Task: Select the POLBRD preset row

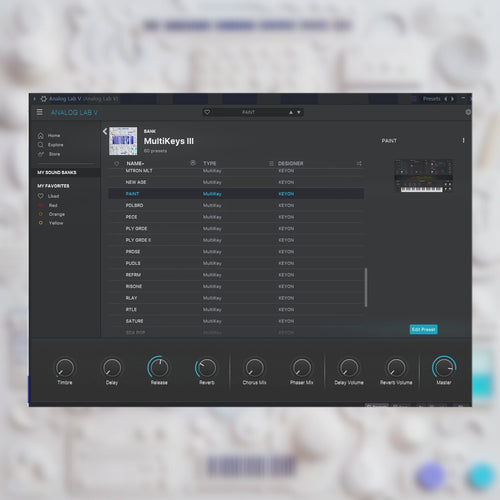Action: tap(236, 205)
